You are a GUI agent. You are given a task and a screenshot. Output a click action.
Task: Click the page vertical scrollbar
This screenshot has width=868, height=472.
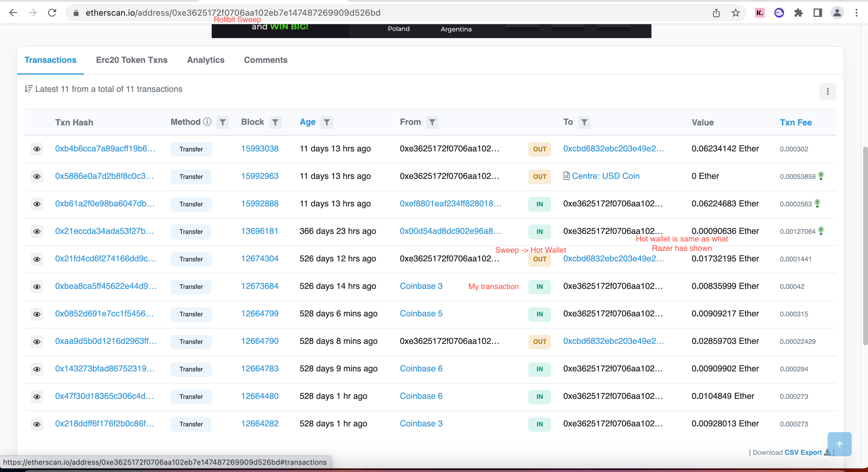point(865,246)
